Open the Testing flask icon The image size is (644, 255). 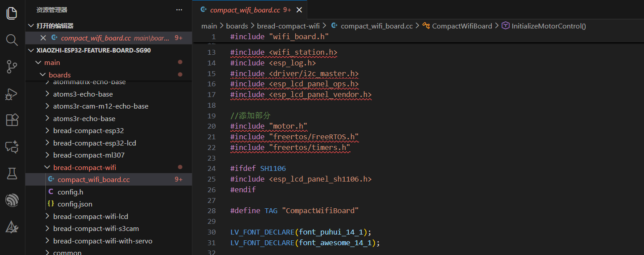12,174
